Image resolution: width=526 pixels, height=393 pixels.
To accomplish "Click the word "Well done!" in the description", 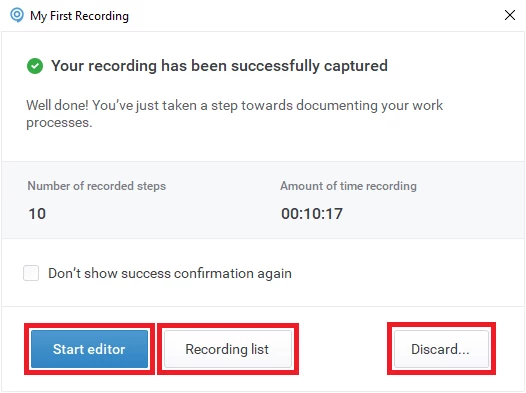I will (x=57, y=105).
